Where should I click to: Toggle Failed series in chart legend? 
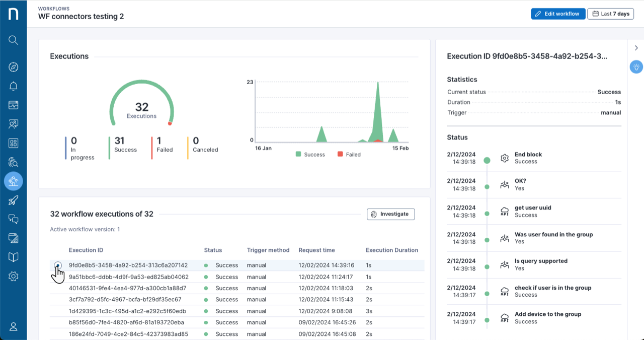[x=349, y=155]
